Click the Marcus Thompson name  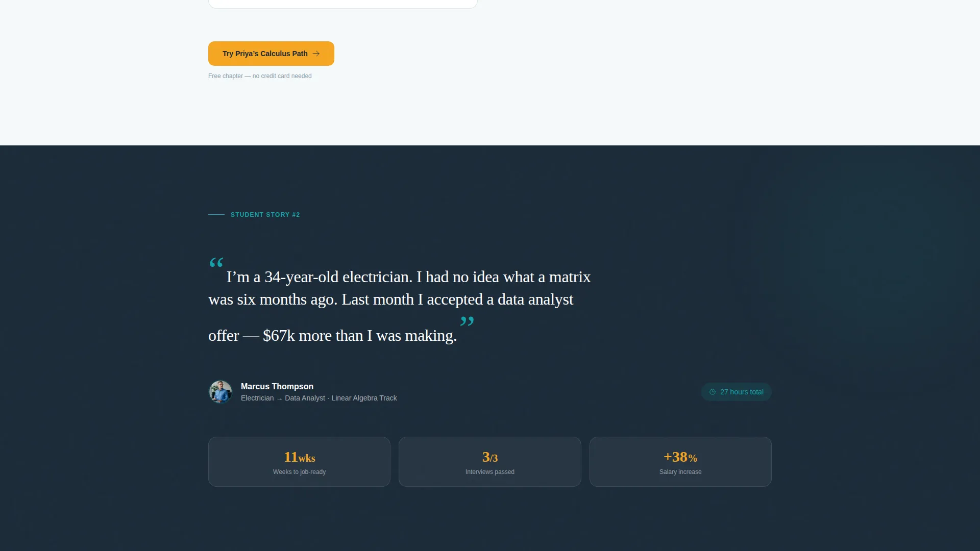[277, 386]
